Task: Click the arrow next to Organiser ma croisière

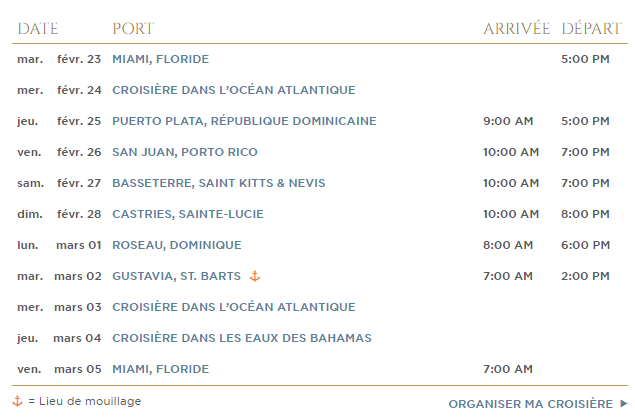Action: pyautogui.click(x=624, y=403)
